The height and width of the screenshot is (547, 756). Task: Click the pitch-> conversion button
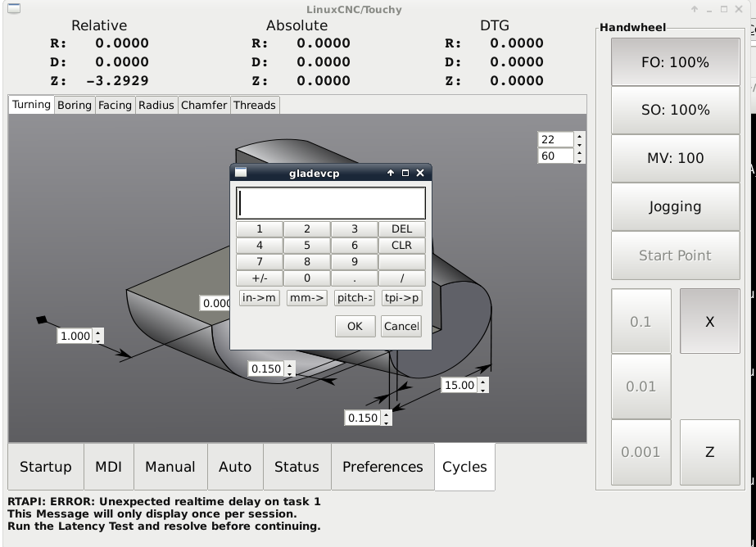[355, 298]
